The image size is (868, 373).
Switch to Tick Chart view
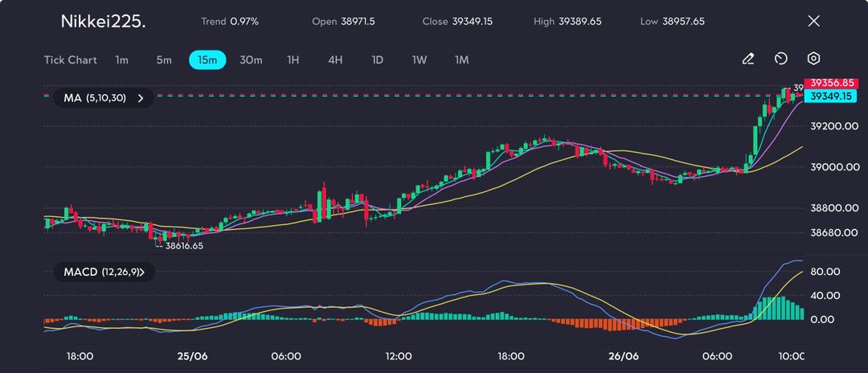click(70, 59)
